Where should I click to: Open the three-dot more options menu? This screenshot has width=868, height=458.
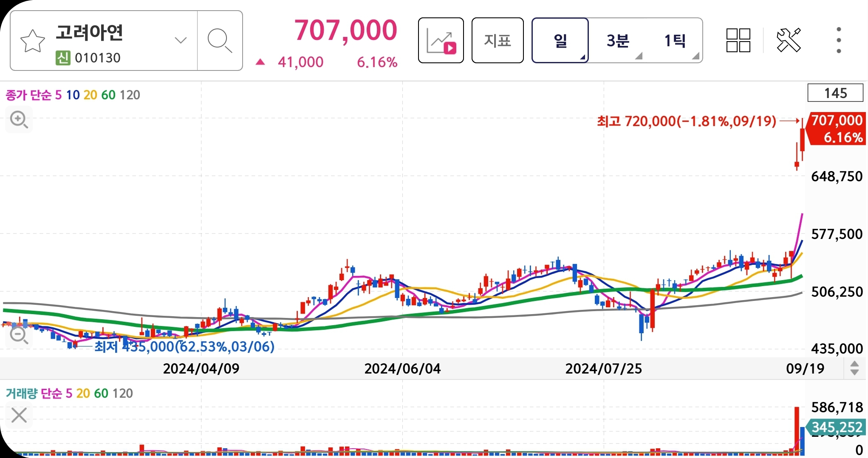[839, 40]
